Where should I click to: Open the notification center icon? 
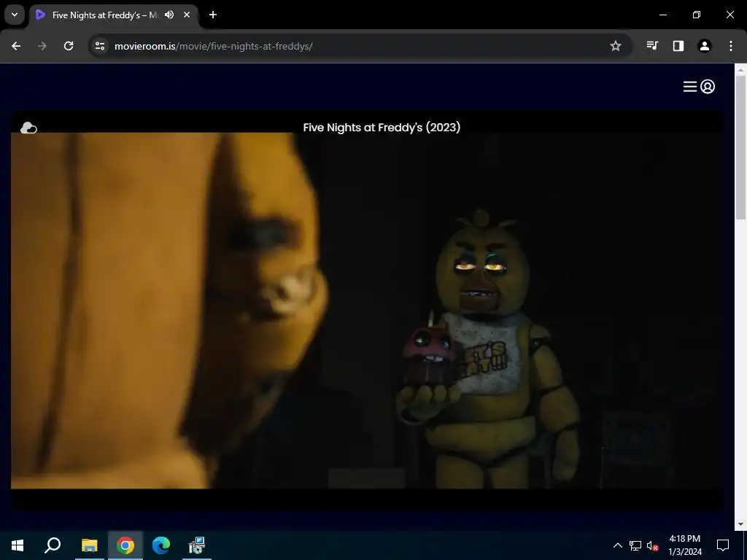(x=723, y=545)
